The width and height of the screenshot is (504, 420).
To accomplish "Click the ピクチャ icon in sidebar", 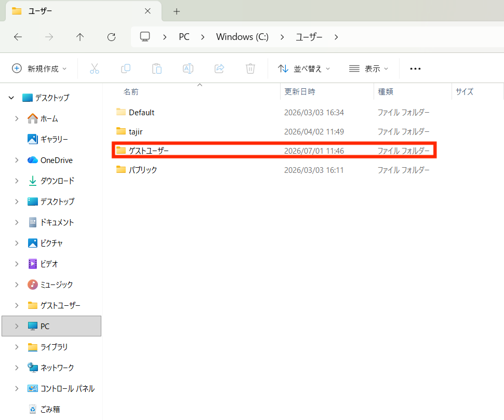I will [x=32, y=243].
